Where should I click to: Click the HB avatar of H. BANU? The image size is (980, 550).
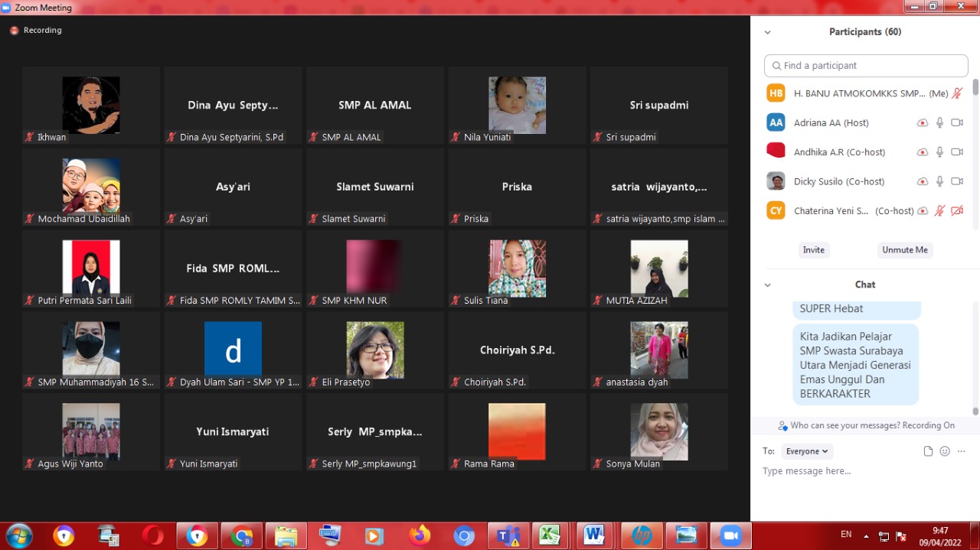pyautogui.click(x=776, y=93)
